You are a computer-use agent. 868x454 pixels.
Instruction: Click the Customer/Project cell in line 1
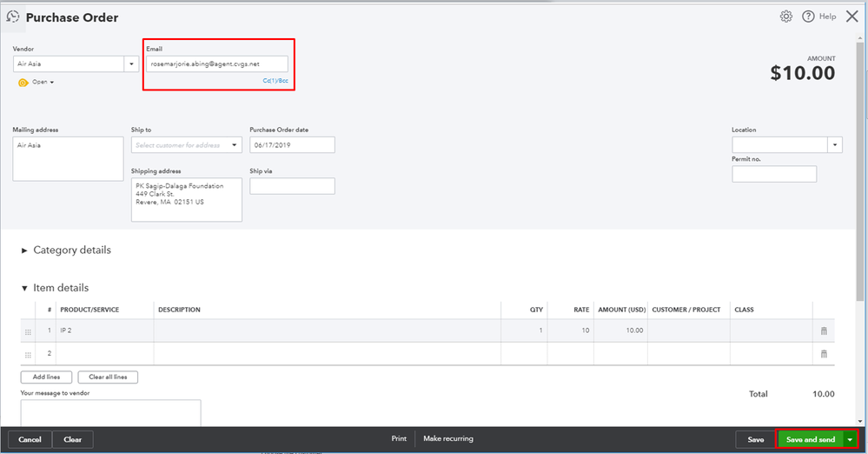coord(689,330)
